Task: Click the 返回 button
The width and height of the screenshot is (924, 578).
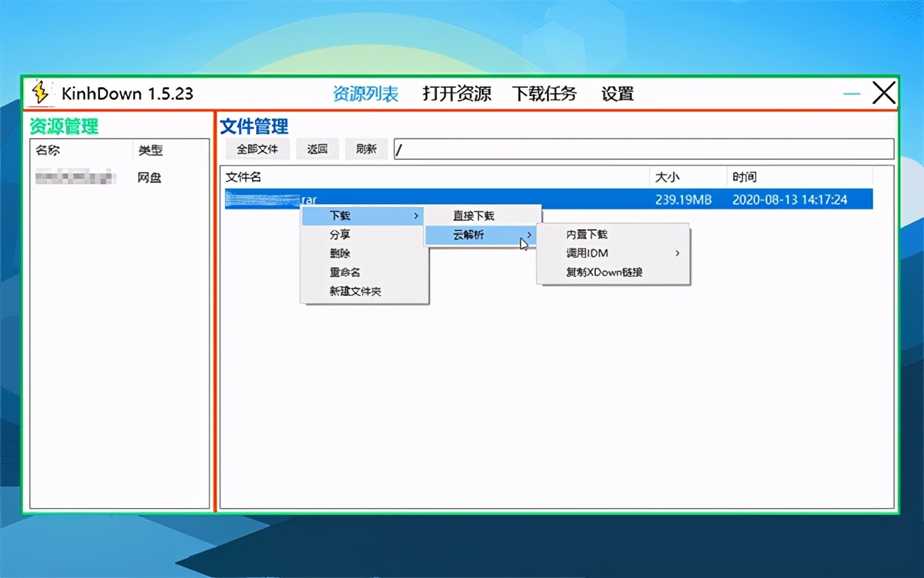Action: pyautogui.click(x=317, y=149)
